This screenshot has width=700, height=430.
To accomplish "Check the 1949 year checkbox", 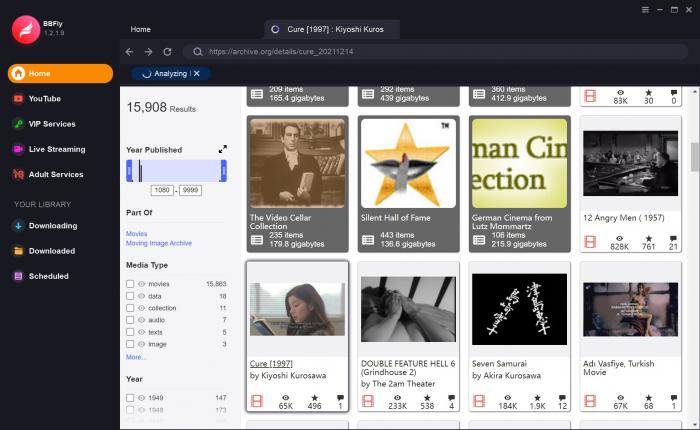I will tap(130, 398).
